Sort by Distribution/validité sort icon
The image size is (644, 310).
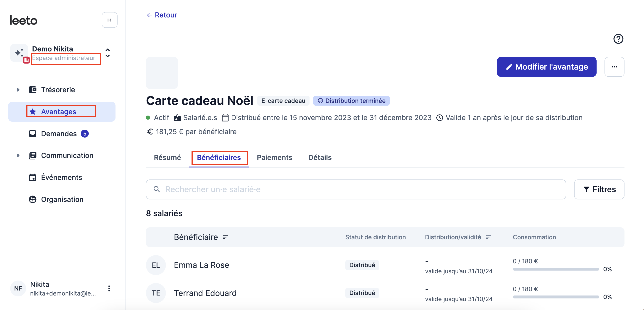[x=489, y=237]
